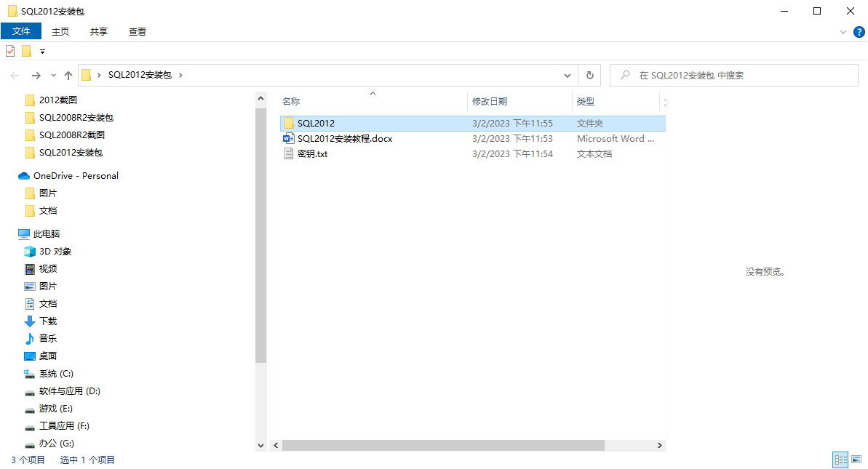Image resolution: width=868 pixels, height=469 pixels.
Task: Switch to details view icon
Action: (x=840, y=460)
